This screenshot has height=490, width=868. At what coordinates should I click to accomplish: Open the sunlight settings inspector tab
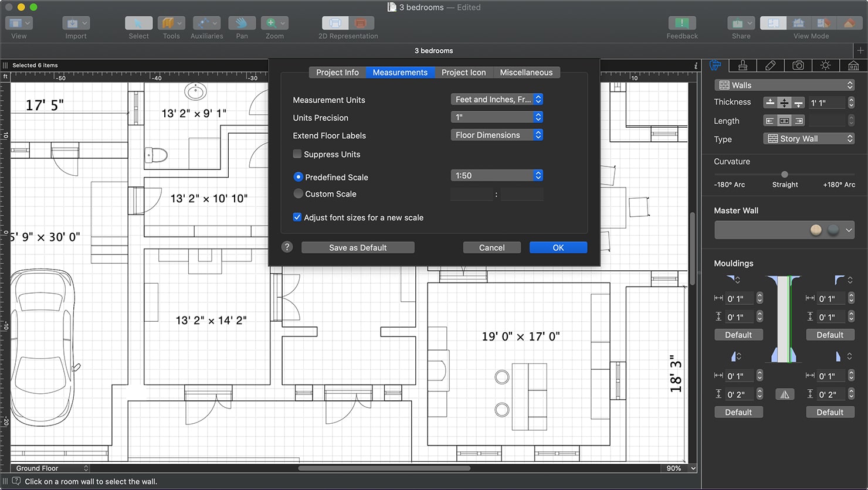click(825, 65)
